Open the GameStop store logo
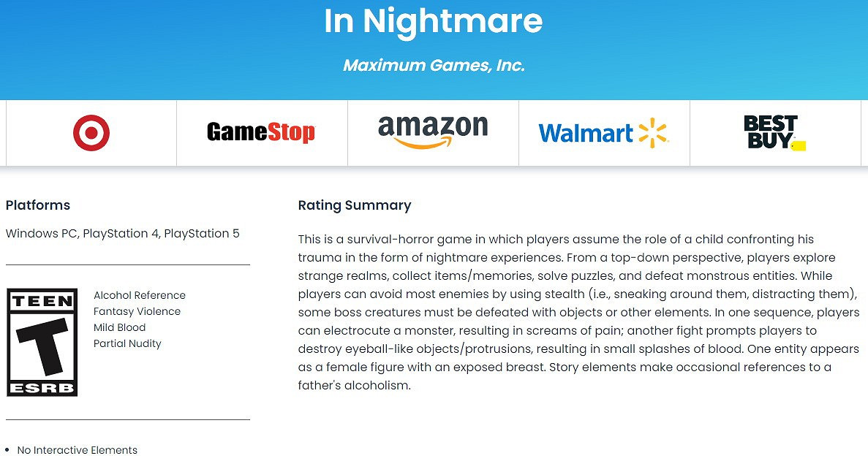 click(261, 132)
